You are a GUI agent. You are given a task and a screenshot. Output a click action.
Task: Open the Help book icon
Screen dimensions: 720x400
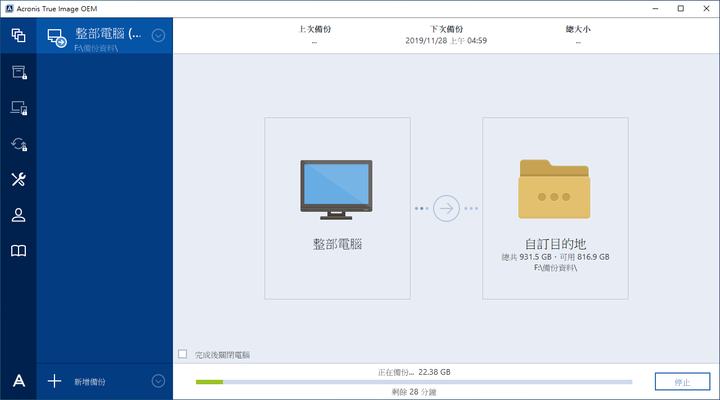pyautogui.click(x=18, y=251)
